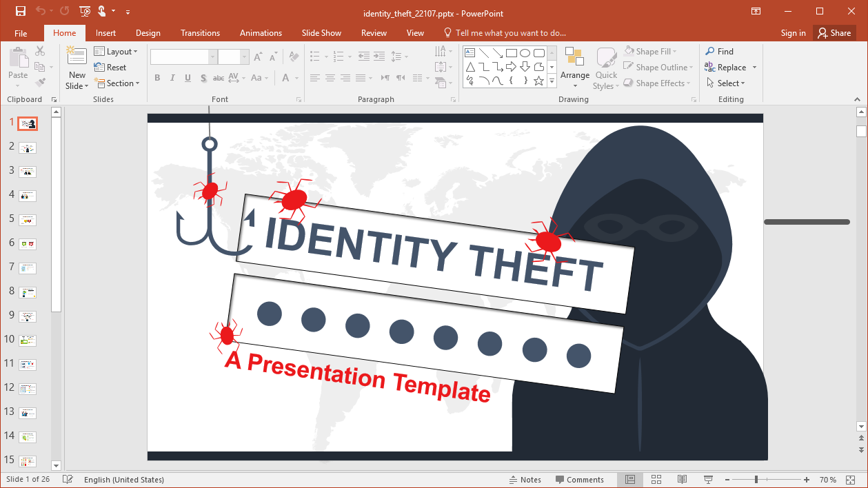
Task: Open Quick Styles in the Drawing group
Action: pos(606,67)
